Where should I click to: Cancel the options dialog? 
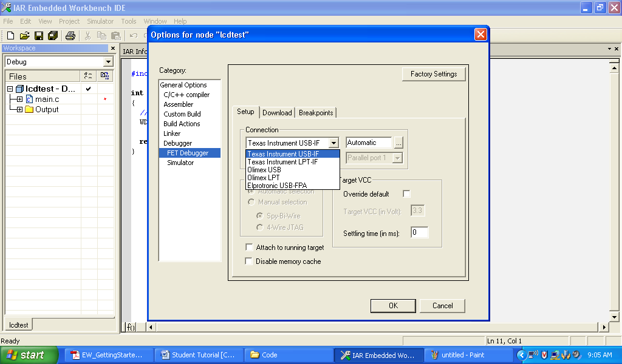pyautogui.click(x=442, y=306)
